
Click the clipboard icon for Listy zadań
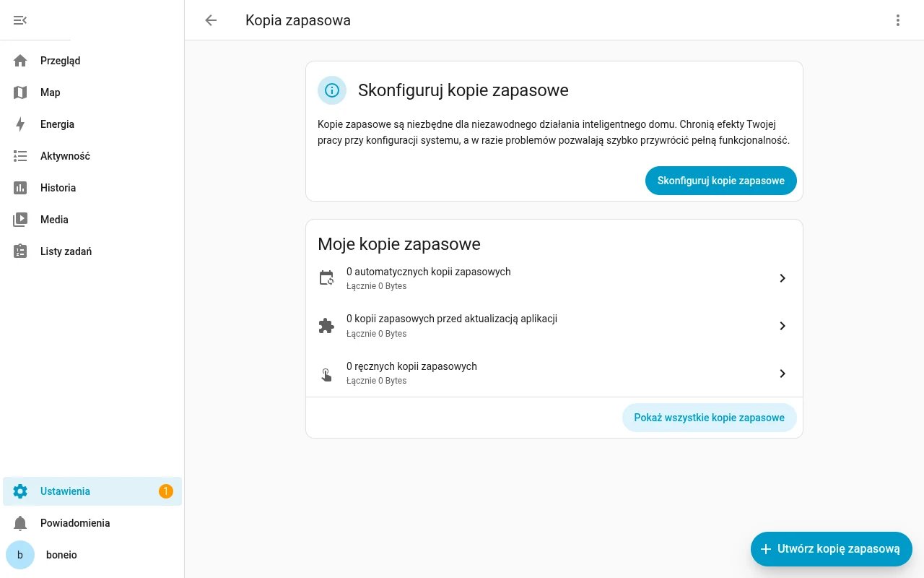pos(20,251)
